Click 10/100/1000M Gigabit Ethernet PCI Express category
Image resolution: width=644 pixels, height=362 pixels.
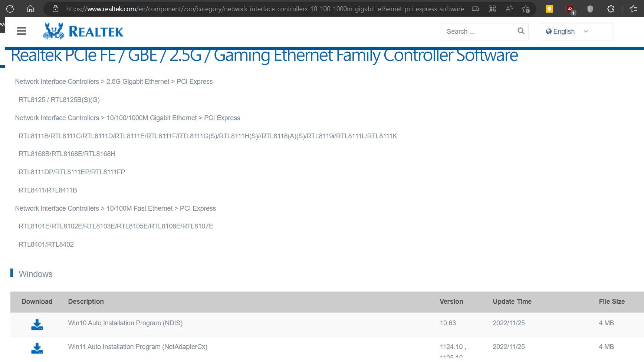click(128, 118)
